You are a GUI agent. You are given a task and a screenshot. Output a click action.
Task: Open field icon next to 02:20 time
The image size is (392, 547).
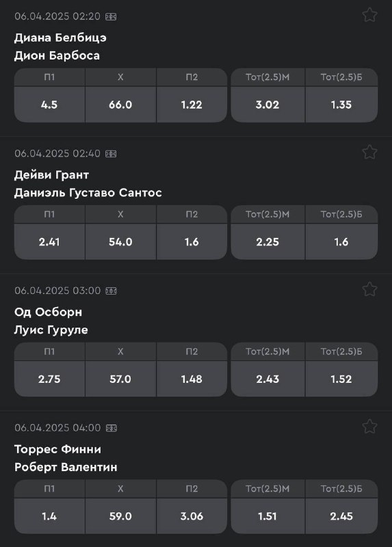[111, 16]
